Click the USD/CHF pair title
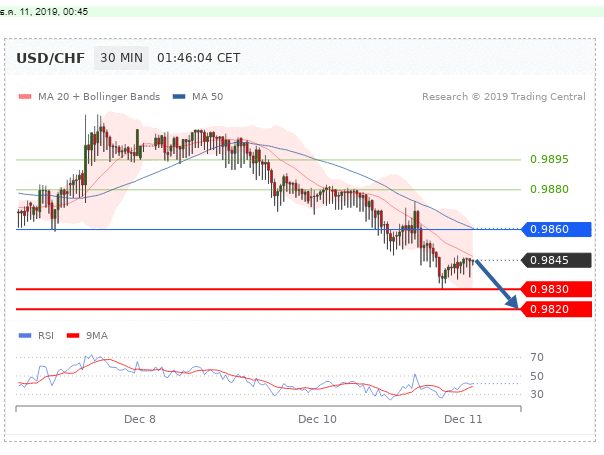 [50, 58]
